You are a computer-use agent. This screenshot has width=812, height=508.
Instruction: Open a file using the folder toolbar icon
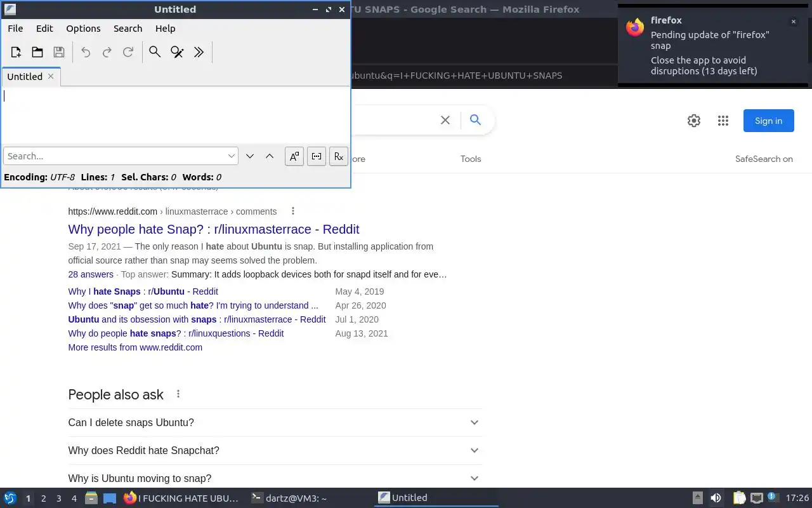(x=37, y=52)
